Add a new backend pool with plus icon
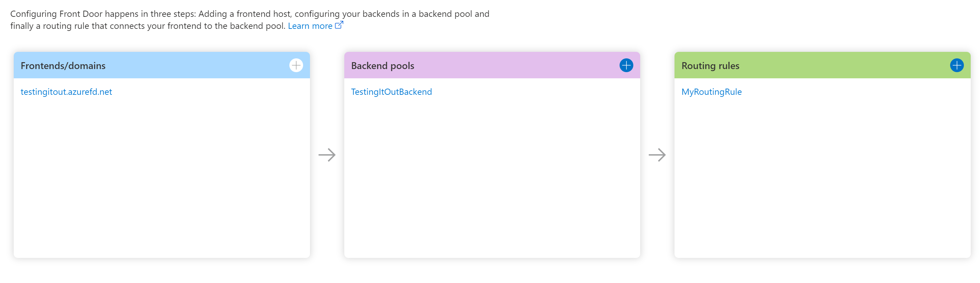Screen dimensions: 980x283 click(626, 65)
